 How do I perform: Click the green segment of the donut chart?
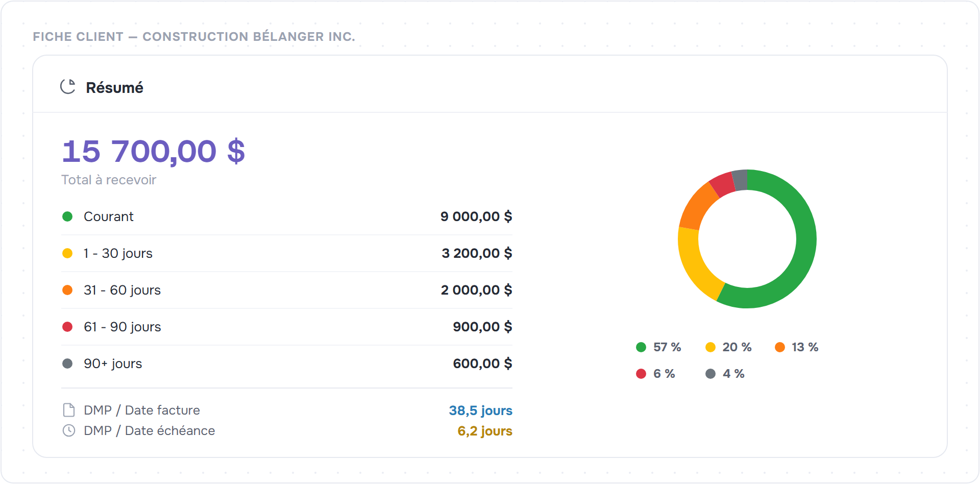[806, 239]
